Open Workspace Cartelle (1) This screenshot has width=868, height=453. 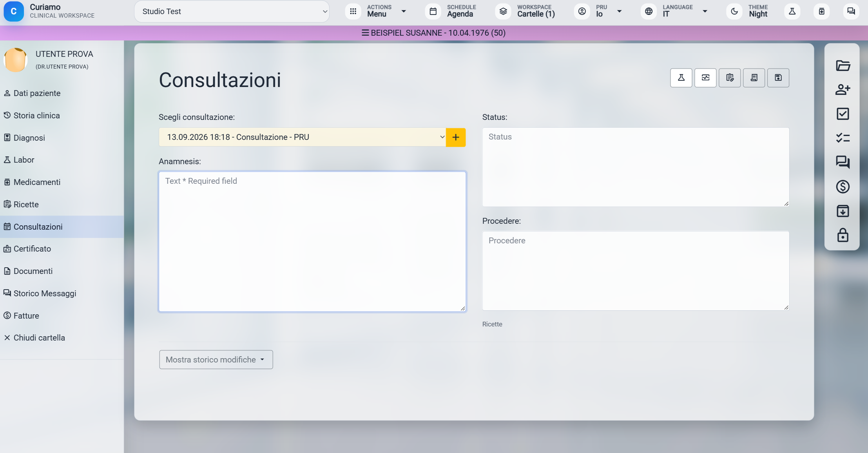coord(526,11)
